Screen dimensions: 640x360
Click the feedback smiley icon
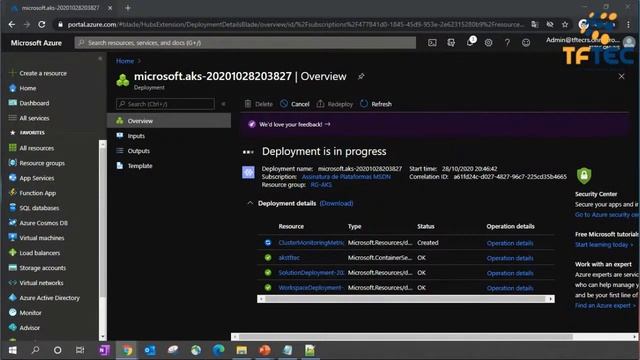[526, 42]
